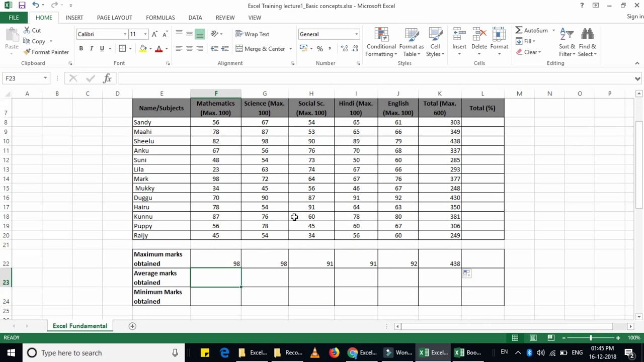Viewport: 644px width, 362px height.
Task: Click the Windows search box on the taskbar
Action: (x=103, y=353)
